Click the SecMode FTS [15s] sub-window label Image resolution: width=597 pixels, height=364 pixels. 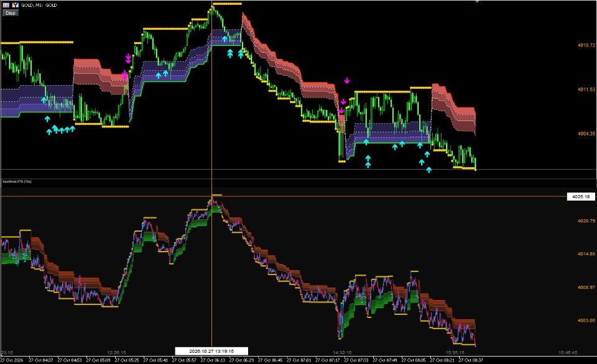click(x=17, y=182)
